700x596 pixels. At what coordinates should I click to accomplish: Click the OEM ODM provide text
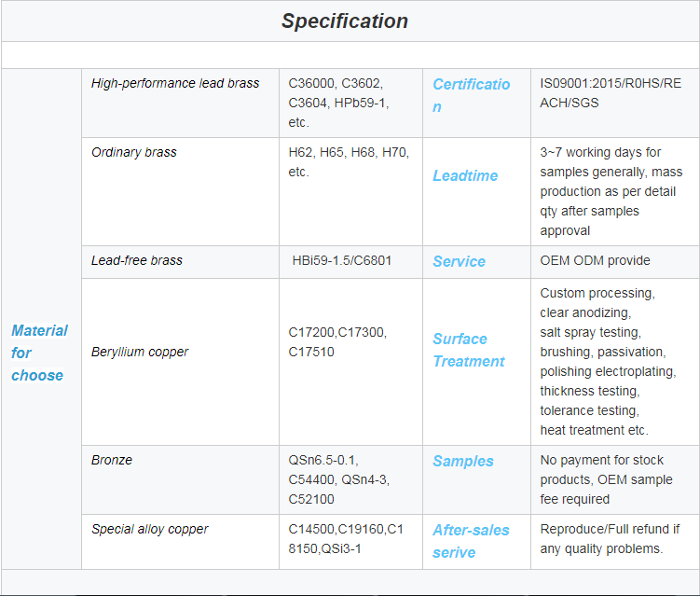(595, 260)
